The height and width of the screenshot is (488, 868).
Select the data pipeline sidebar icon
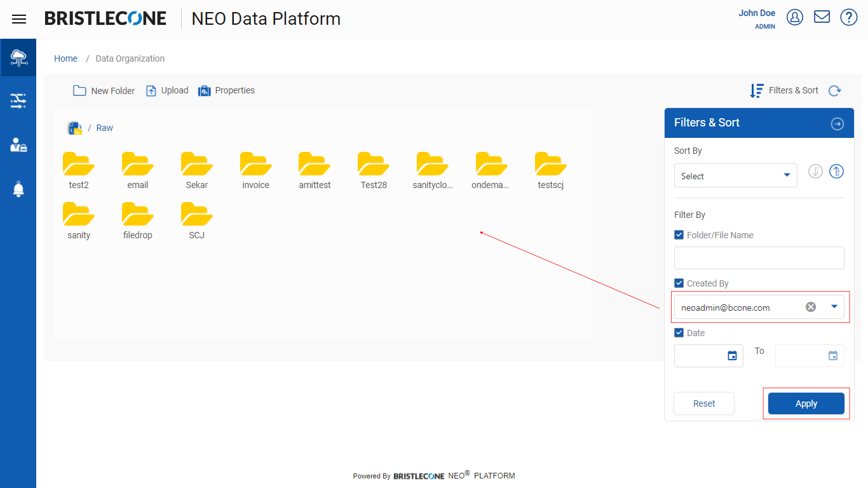tap(18, 100)
